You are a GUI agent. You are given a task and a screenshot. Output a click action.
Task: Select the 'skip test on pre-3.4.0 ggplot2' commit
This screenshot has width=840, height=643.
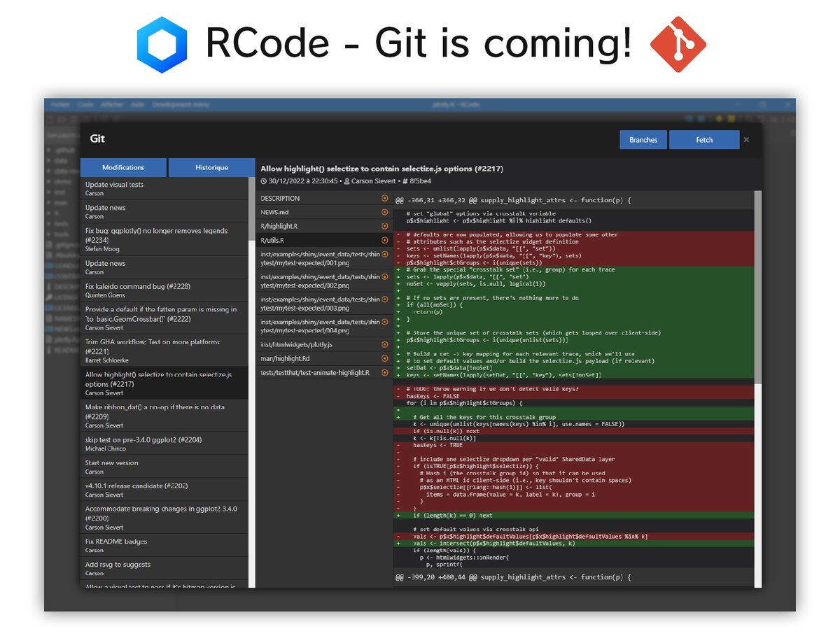[x=164, y=444]
